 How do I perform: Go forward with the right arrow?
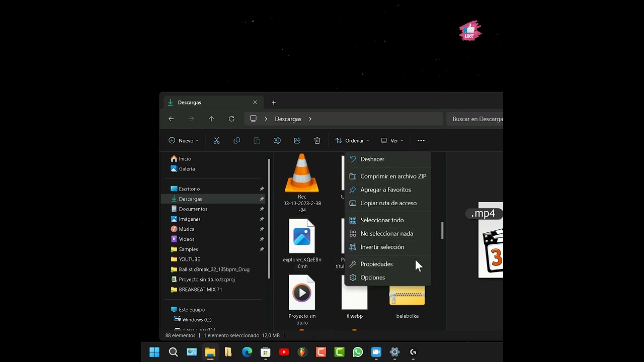191,119
